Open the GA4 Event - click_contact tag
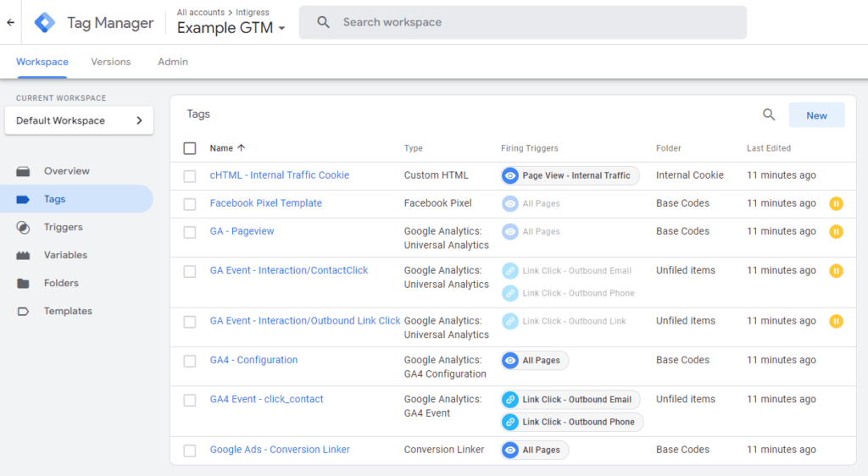Image resolution: width=868 pixels, height=476 pixels. (266, 399)
